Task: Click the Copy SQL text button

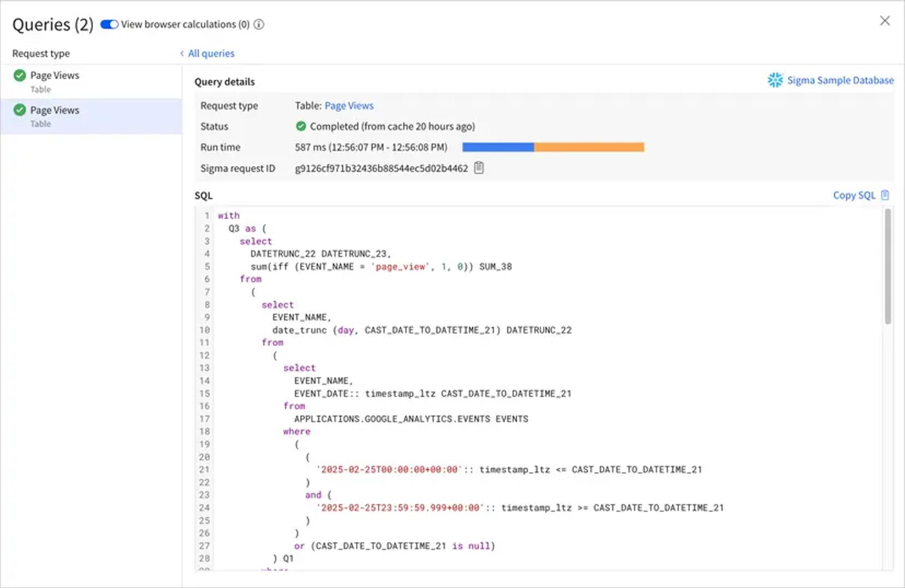Action: click(x=854, y=195)
